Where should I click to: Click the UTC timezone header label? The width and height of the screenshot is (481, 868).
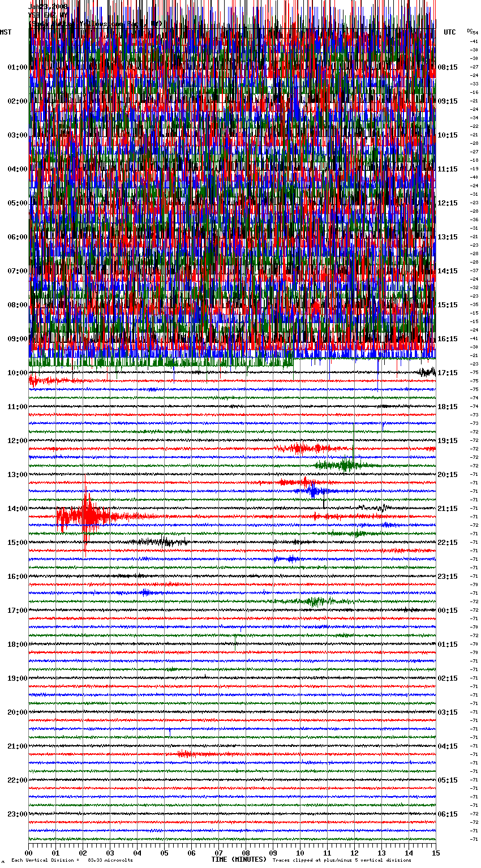coord(450,32)
